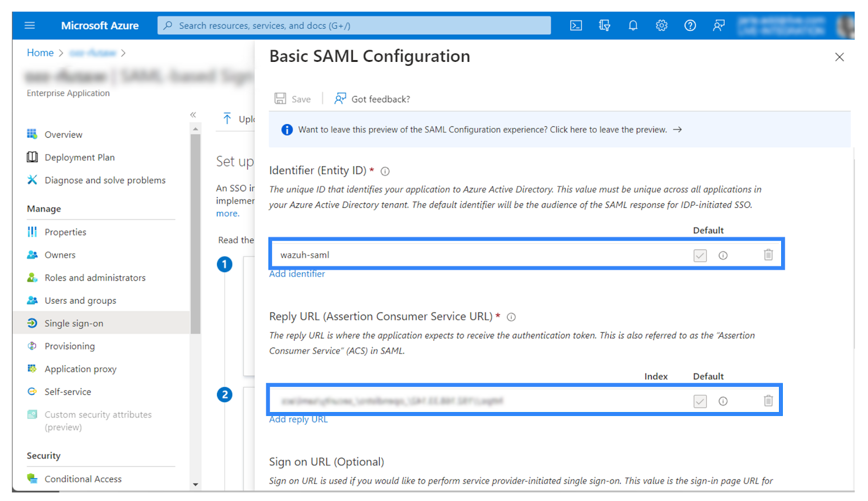Click the Provisioning icon in sidebar
The image size is (868, 501).
pyautogui.click(x=32, y=345)
